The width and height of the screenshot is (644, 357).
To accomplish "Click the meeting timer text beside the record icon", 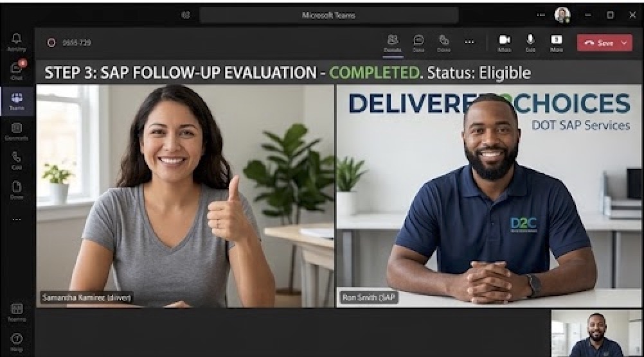I will (x=76, y=42).
